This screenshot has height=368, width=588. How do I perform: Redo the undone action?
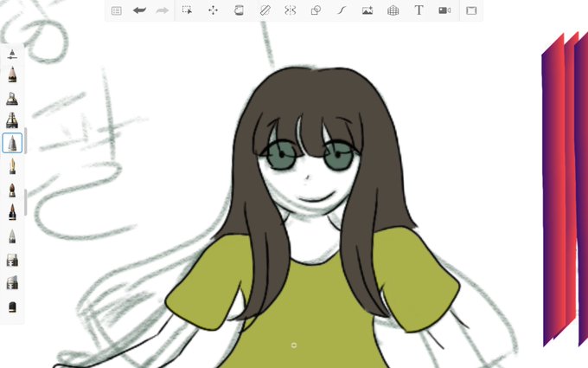tap(162, 10)
